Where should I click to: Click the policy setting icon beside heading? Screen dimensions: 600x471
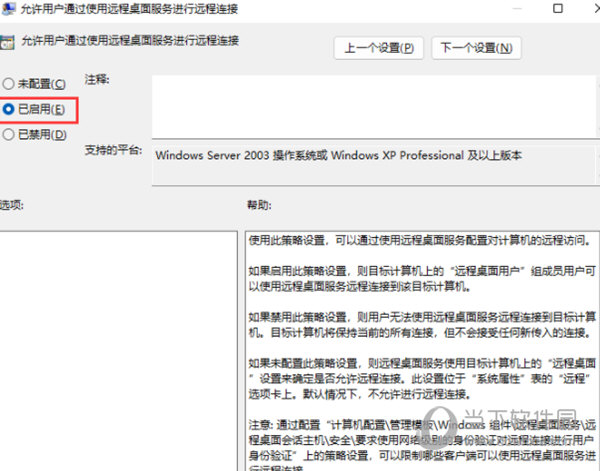point(7,42)
